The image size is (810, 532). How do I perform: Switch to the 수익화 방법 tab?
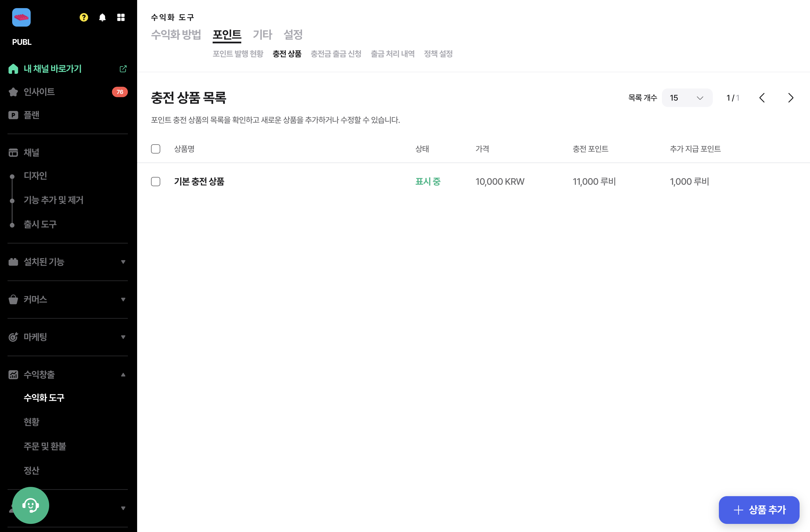(x=176, y=35)
